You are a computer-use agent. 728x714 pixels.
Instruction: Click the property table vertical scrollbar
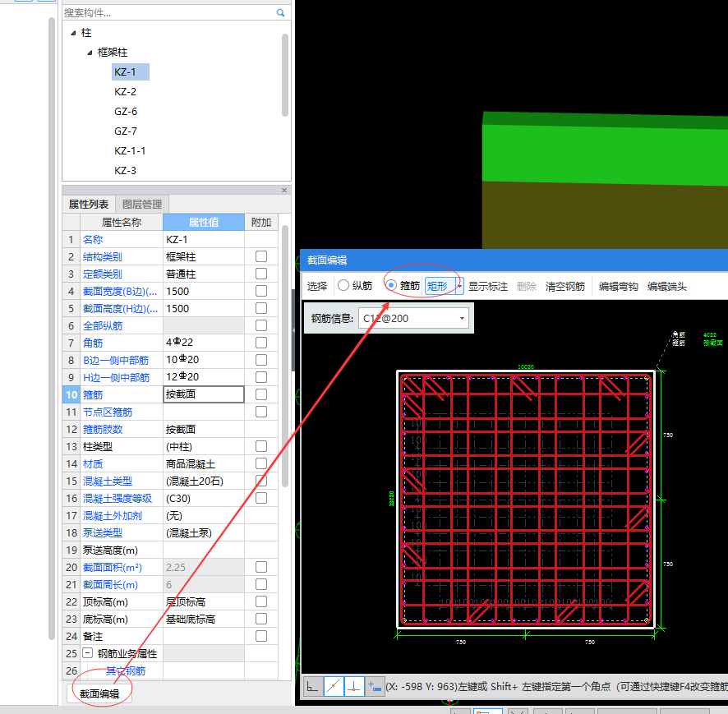pos(285,356)
